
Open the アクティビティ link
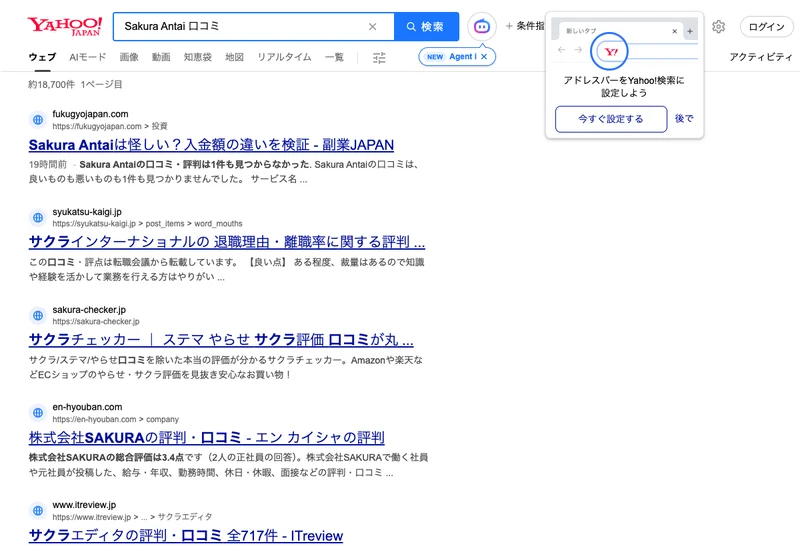pyautogui.click(x=761, y=57)
